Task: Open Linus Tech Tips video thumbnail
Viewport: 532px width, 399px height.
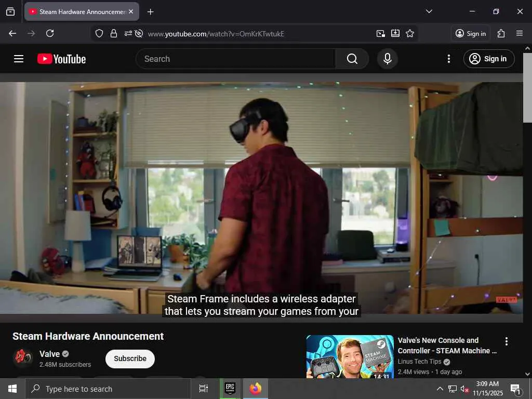Action: (350, 356)
